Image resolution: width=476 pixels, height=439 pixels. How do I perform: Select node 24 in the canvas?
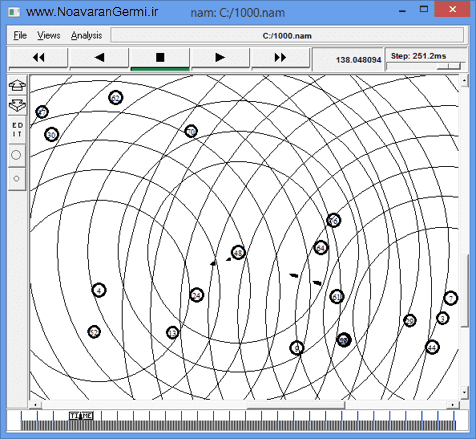[x=197, y=295]
